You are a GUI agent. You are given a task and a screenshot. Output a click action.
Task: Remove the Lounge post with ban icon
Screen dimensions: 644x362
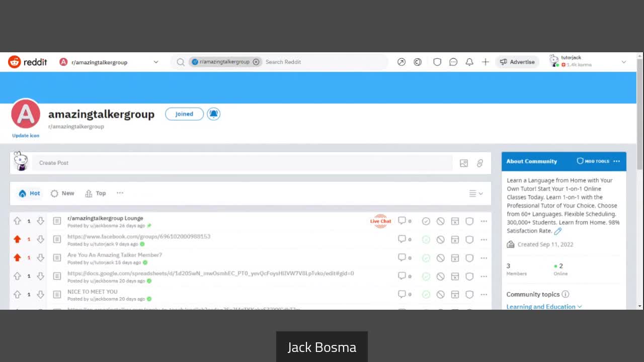[x=440, y=221]
